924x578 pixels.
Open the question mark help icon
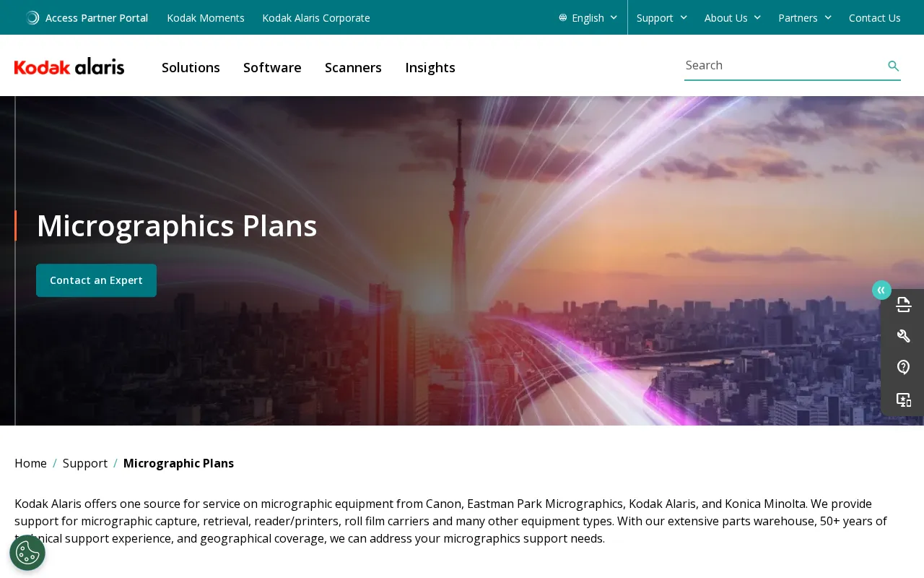[904, 367]
